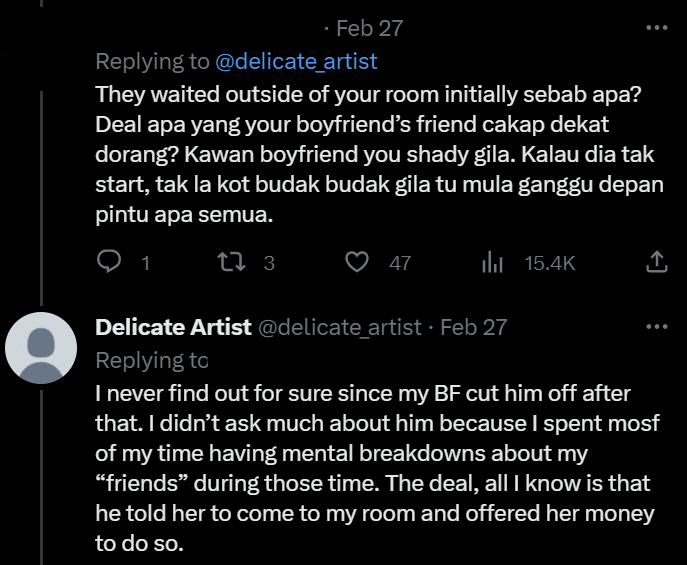687x565 pixels.
Task: Open the @delicate_artist link after Replying to
Action: pyautogui.click(x=296, y=61)
